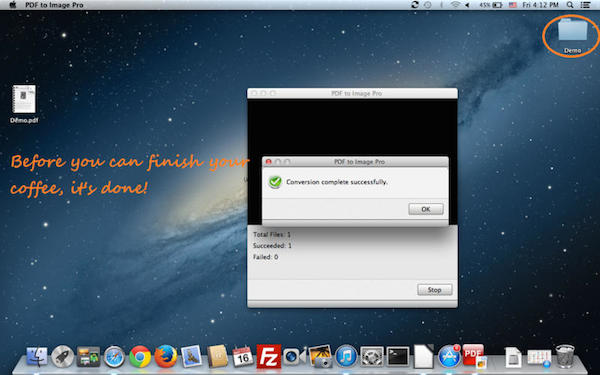The image size is (600, 375).
Task: Open iPhoto from the dock
Action: (x=320, y=356)
